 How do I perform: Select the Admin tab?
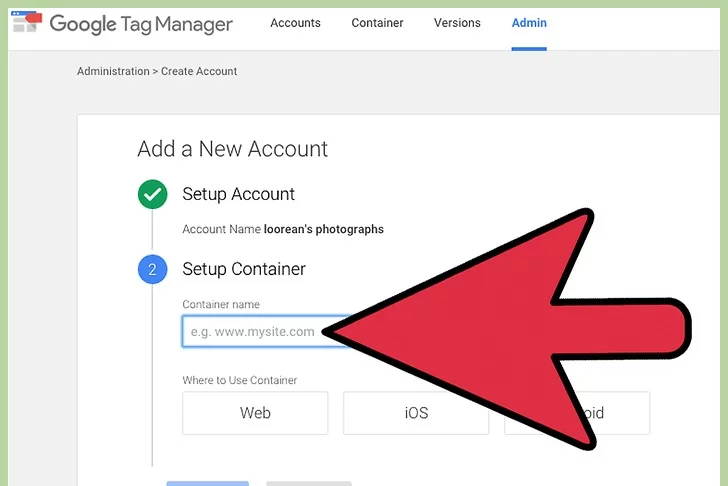(x=529, y=23)
